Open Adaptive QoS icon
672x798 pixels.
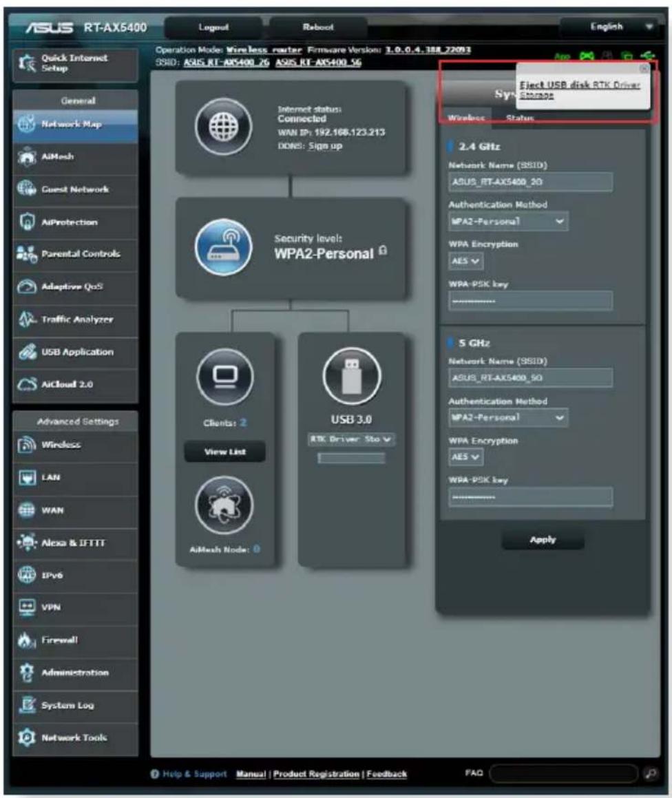[26, 286]
